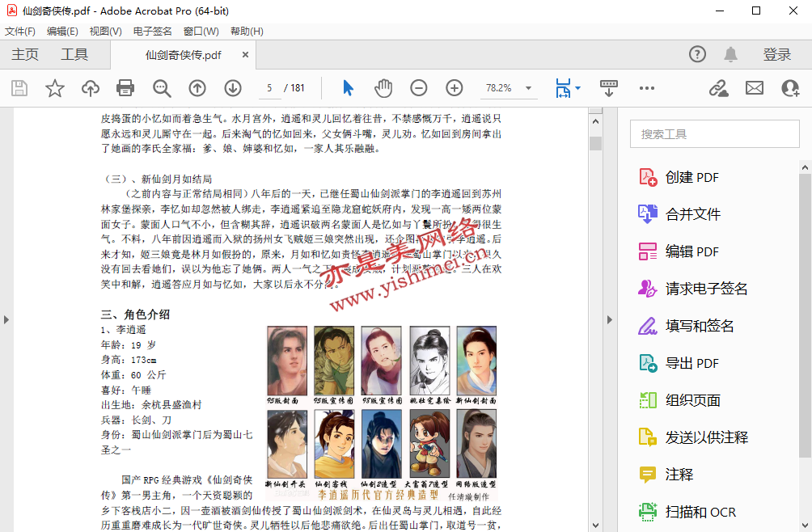Select the arrow selection tool

click(348, 88)
